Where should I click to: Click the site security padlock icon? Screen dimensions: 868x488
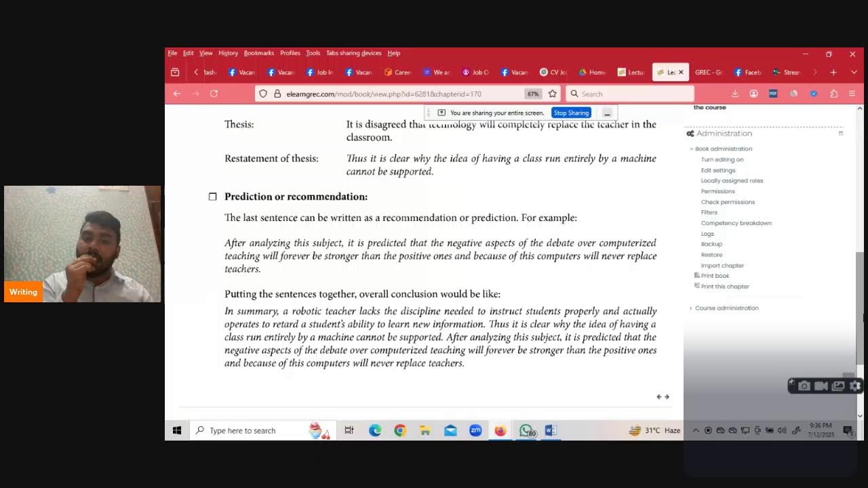click(277, 94)
